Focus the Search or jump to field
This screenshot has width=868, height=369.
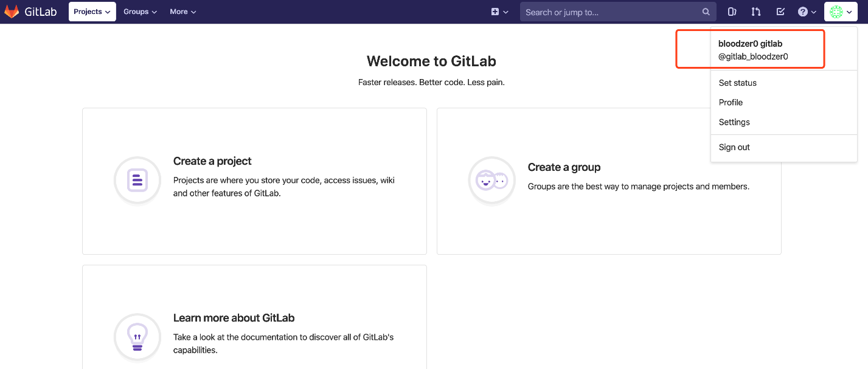(x=617, y=12)
